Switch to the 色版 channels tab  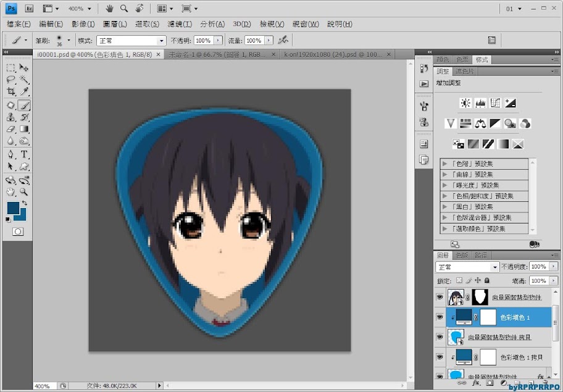(x=462, y=255)
